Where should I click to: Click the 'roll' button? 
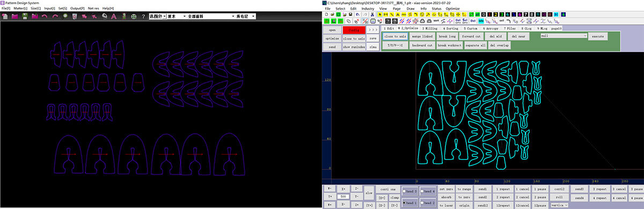[x=559, y=197]
